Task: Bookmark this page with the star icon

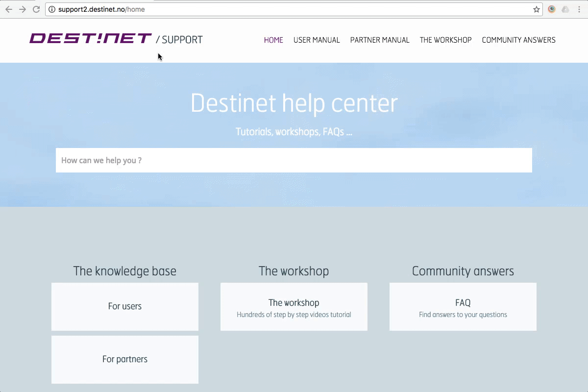Action: tap(536, 9)
